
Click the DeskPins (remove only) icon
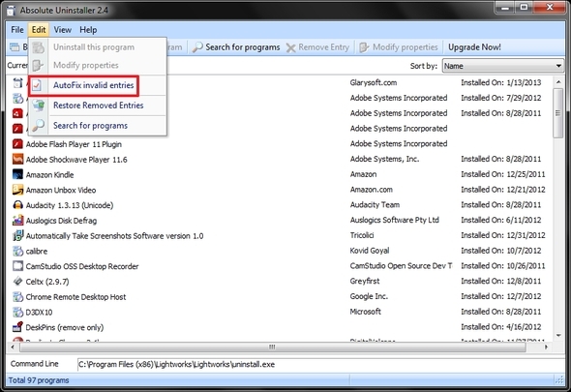(17, 327)
